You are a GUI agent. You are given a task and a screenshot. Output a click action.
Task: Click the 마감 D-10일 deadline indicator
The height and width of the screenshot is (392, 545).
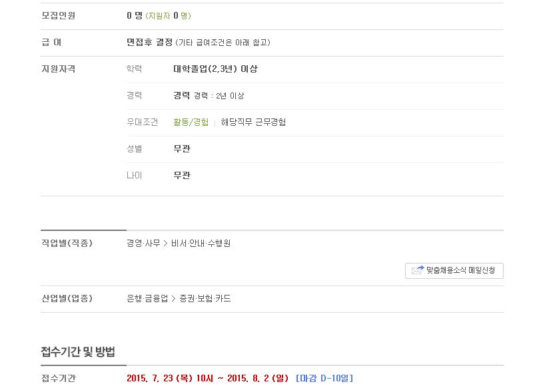324,378
